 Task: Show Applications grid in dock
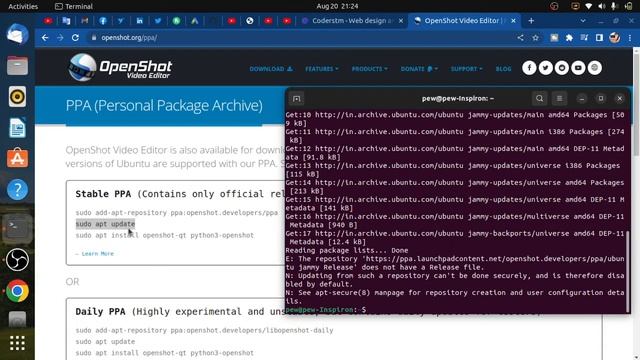click(17, 343)
